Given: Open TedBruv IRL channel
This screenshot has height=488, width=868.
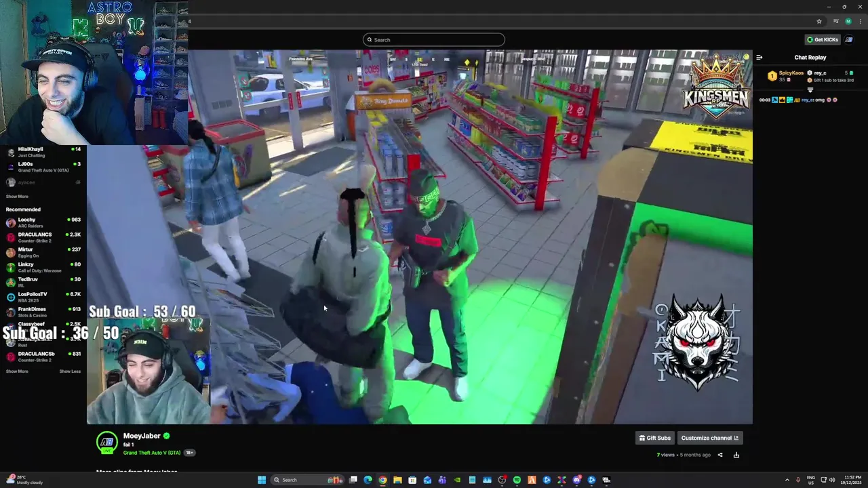Looking at the screenshot, I should point(43,282).
